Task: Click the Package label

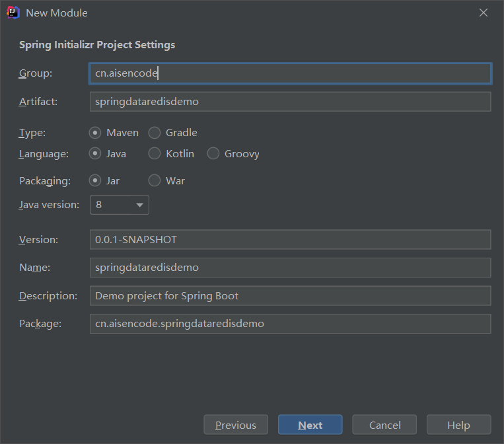Action: (x=40, y=324)
